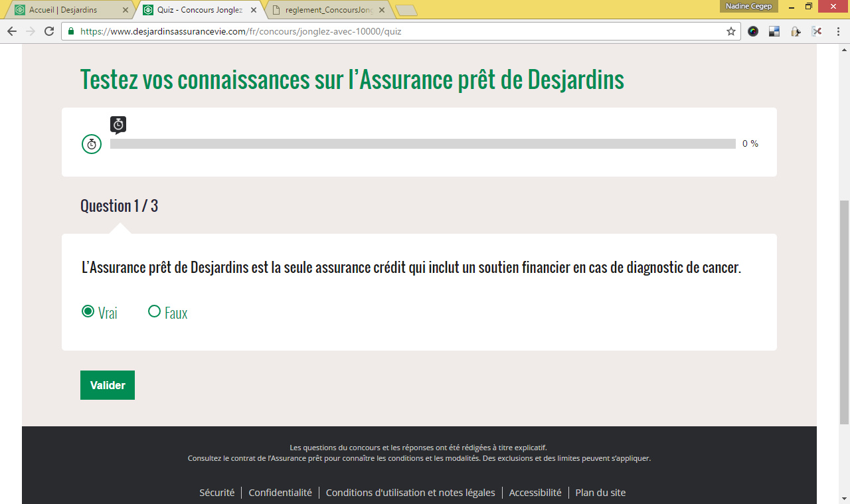Open the Chrome three-dot menu

click(838, 31)
